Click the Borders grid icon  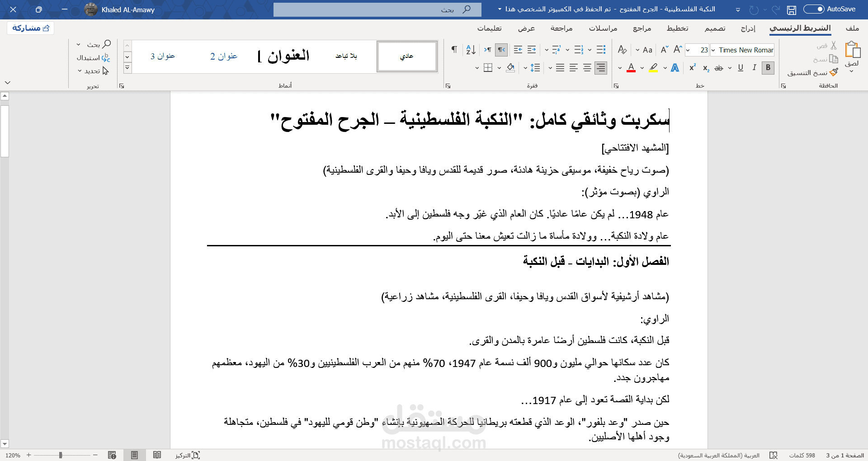click(488, 68)
